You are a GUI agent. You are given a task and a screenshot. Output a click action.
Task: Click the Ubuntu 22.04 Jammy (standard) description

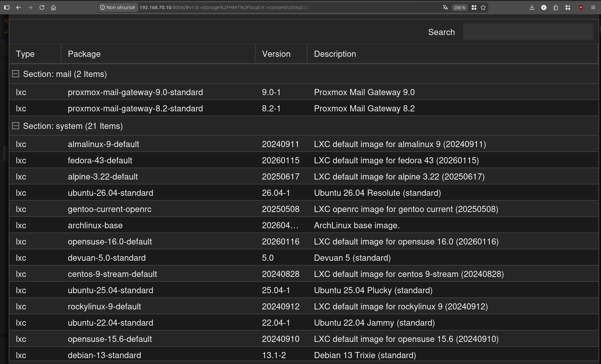click(374, 323)
